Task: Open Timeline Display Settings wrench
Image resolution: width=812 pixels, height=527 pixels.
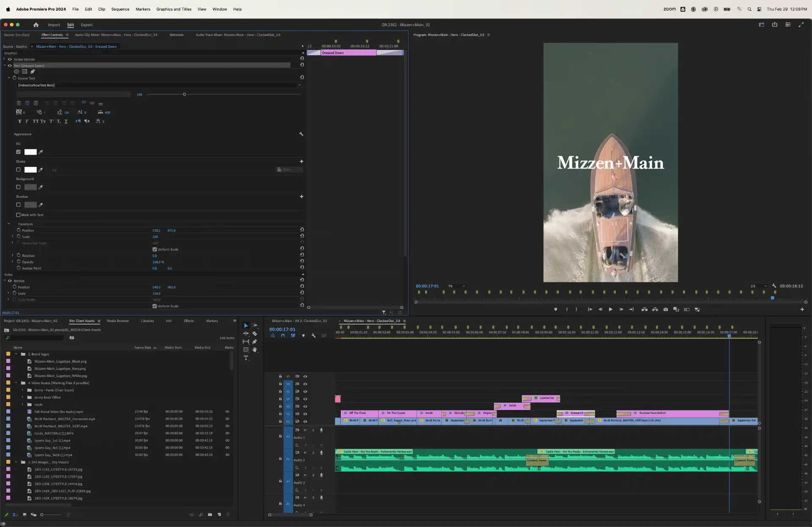Action: [313, 336]
